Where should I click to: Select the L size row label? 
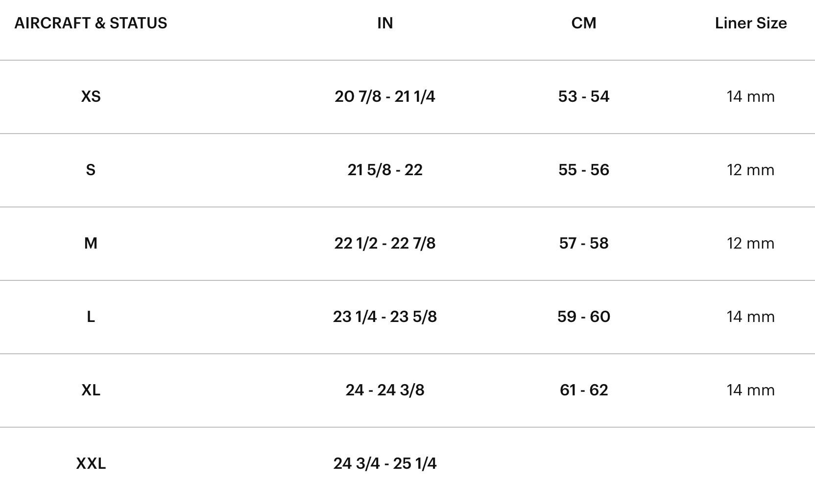[x=91, y=317]
